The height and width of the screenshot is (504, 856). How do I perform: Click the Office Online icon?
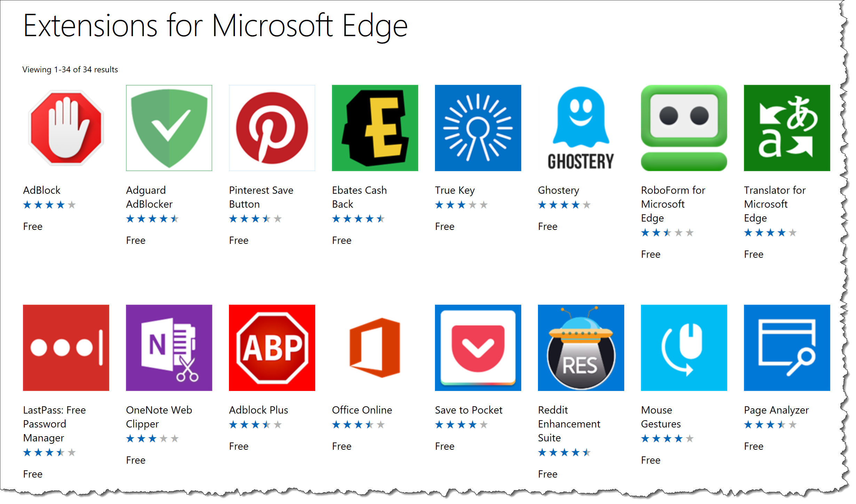(375, 347)
